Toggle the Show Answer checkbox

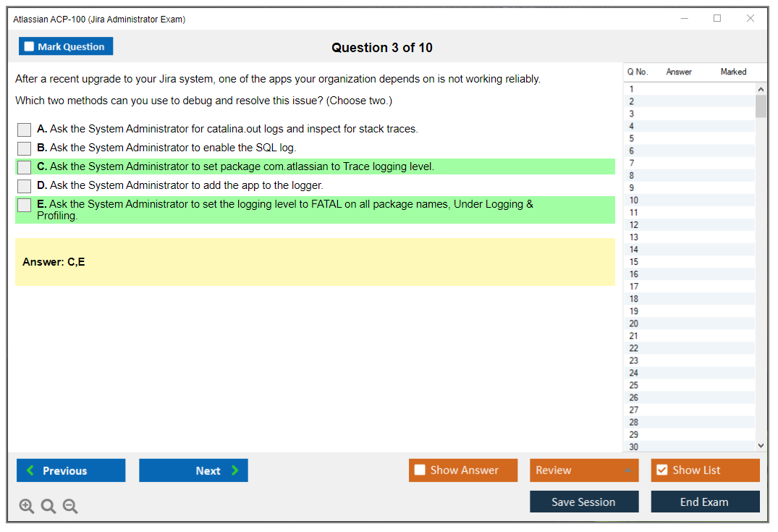pyautogui.click(x=420, y=470)
